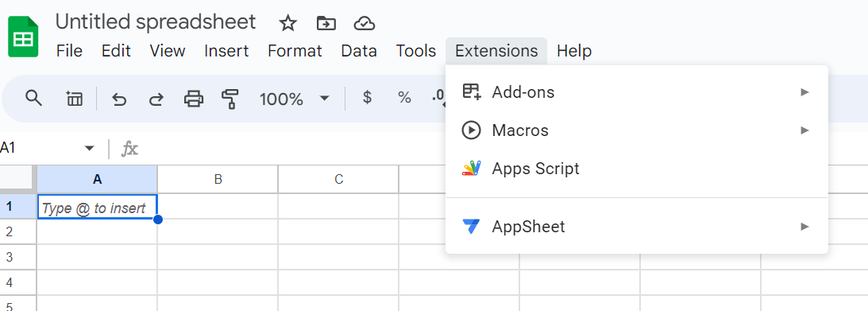Open the Format menu

[295, 51]
